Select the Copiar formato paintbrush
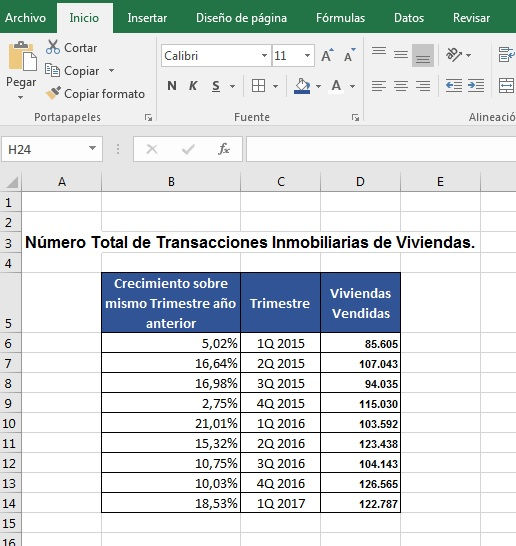 click(95, 94)
